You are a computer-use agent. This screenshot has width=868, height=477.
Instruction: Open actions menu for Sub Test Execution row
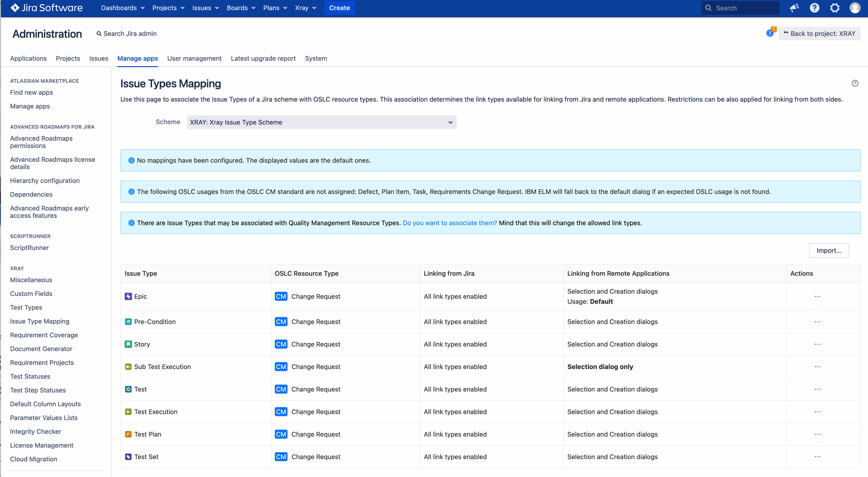[x=817, y=366]
